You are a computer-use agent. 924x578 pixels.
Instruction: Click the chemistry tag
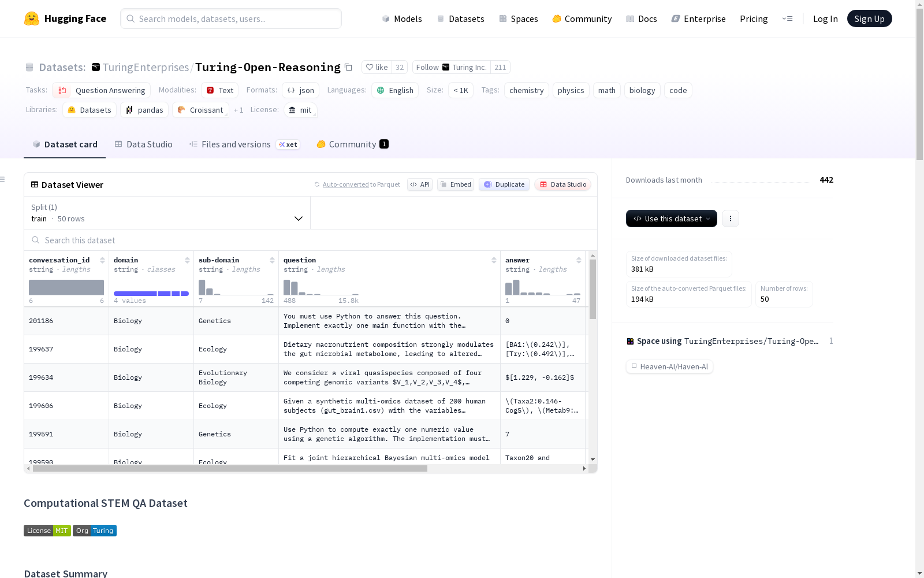tap(526, 90)
